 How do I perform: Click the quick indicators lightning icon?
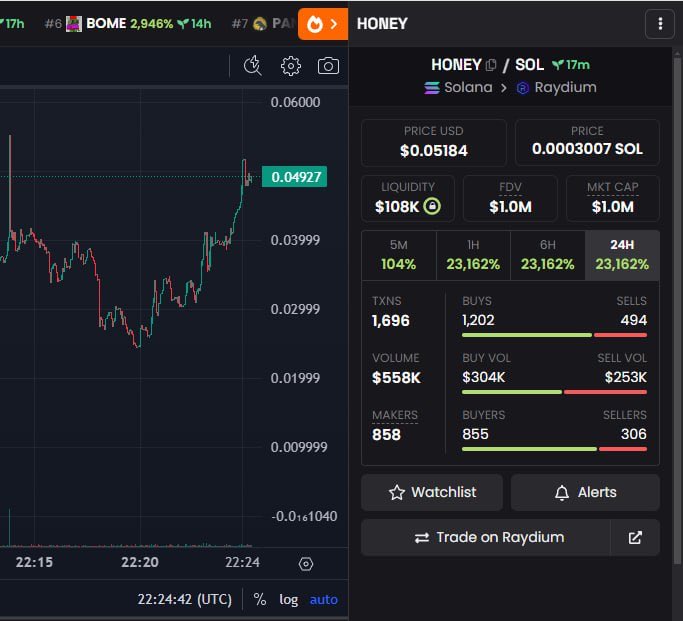click(253, 66)
